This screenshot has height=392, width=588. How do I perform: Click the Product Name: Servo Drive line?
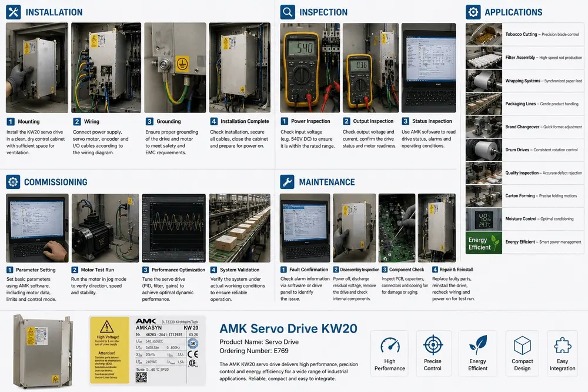pos(259,342)
